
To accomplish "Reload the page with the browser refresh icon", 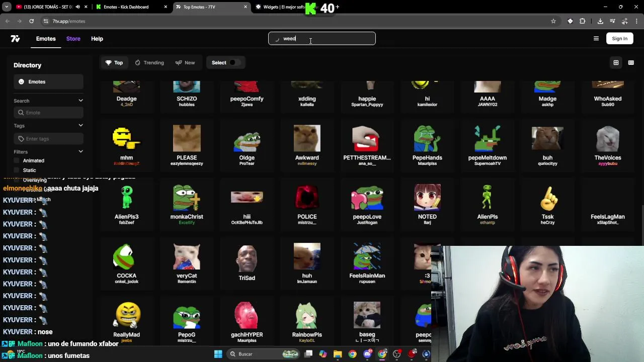I will coord(31,21).
